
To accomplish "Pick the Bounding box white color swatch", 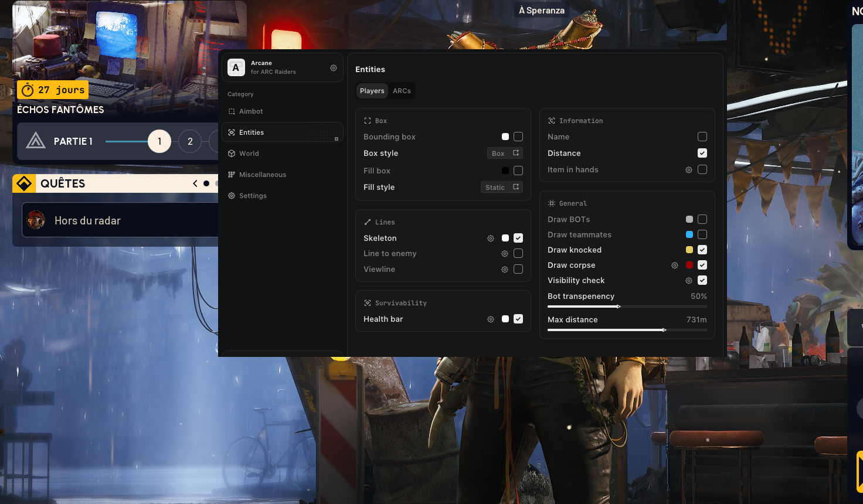I will pyautogui.click(x=505, y=137).
